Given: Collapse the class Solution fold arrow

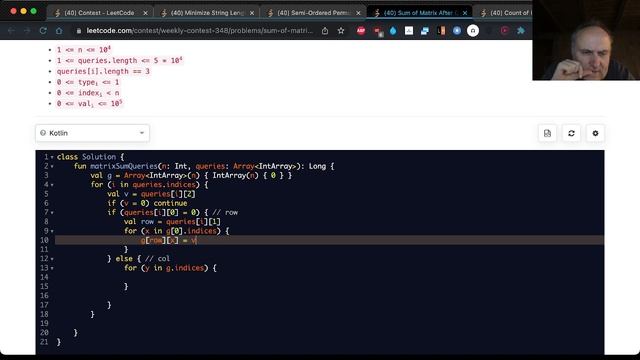Looking at the screenshot, I should 52,157.
